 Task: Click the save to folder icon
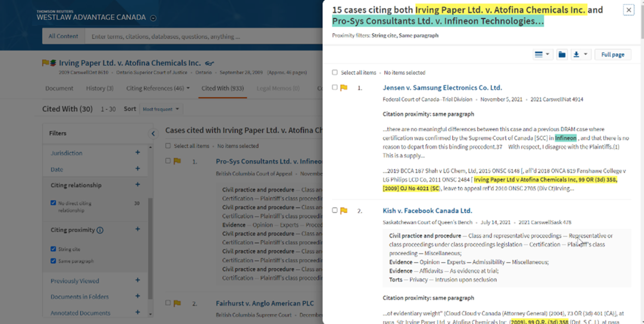click(562, 54)
